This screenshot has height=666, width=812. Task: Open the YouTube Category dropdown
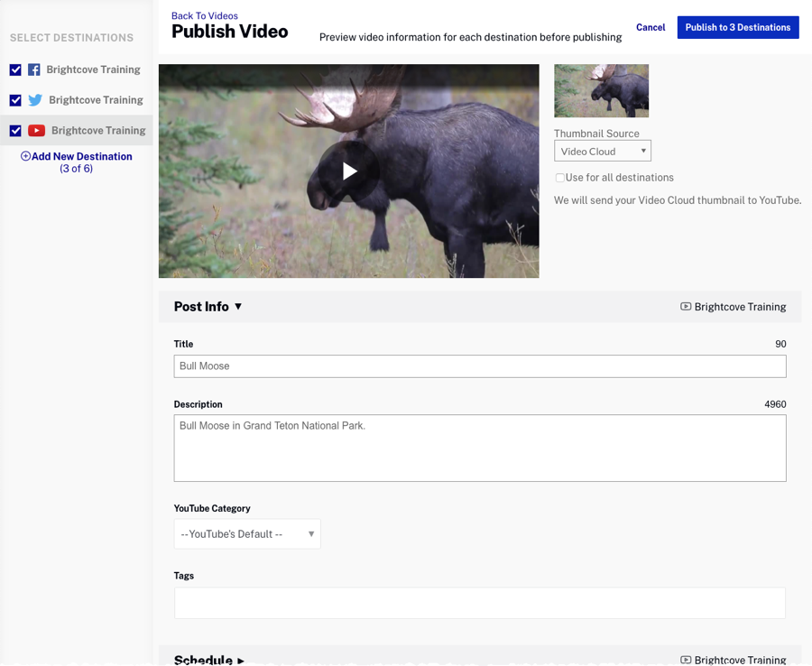pyautogui.click(x=247, y=534)
